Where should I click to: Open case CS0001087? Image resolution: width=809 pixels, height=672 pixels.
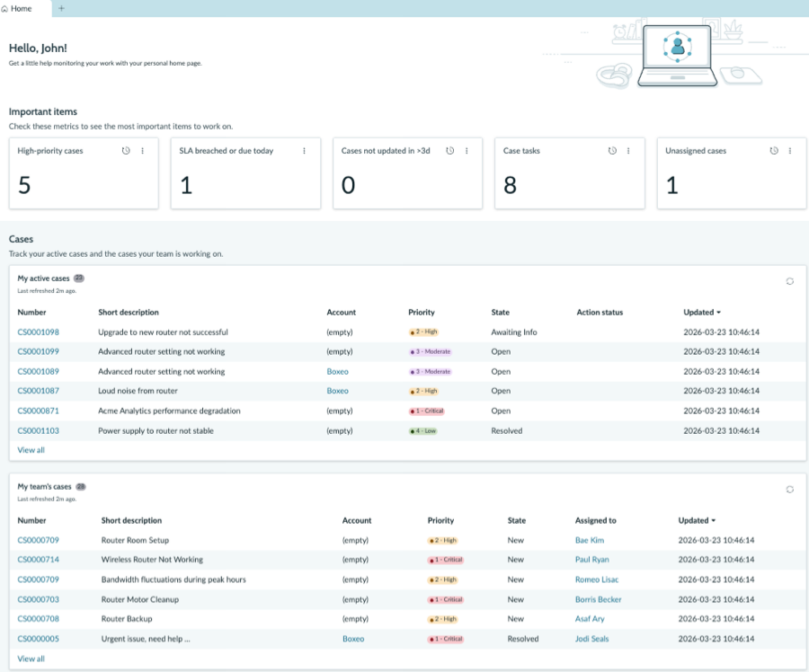[x=38, y=391]
